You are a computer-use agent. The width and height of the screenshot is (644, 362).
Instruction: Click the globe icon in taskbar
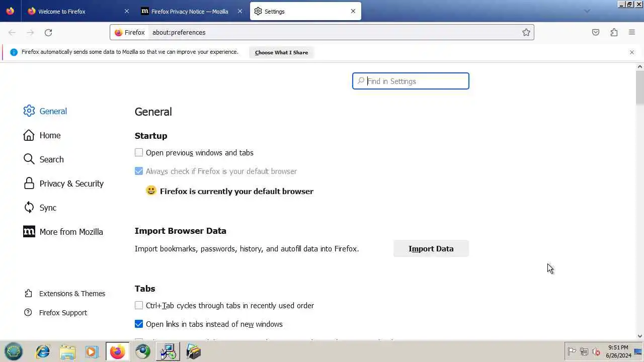[x=143, y=351]
